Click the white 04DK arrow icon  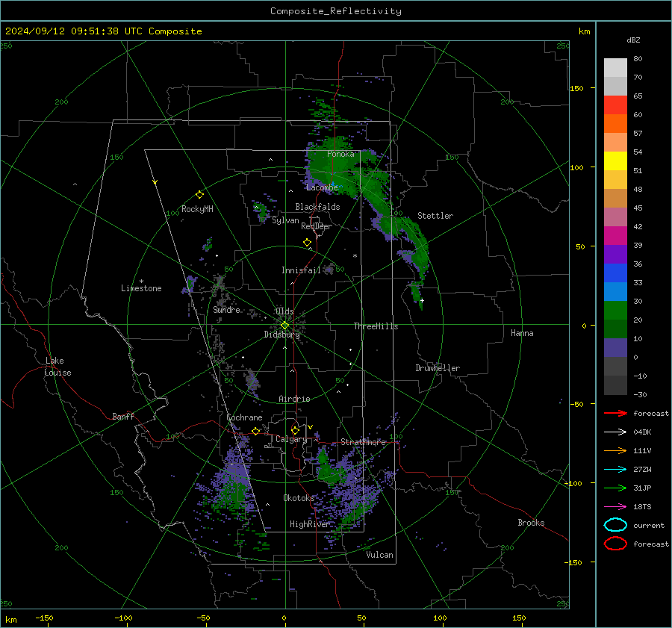tap(615, 432)
